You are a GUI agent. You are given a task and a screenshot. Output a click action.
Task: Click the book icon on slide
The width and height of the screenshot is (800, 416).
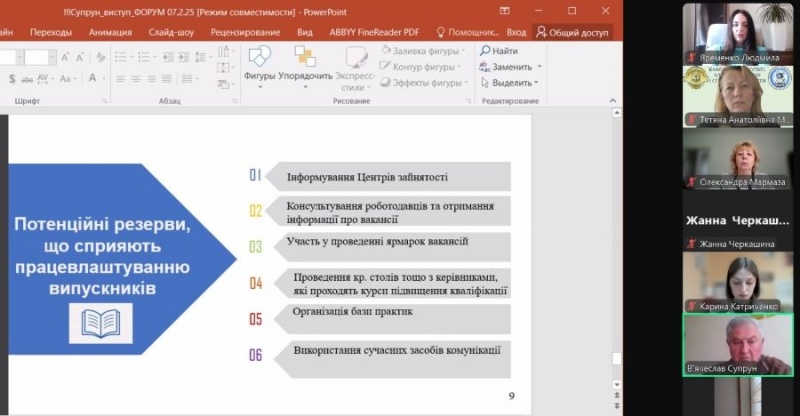click(x=100, y=323)
